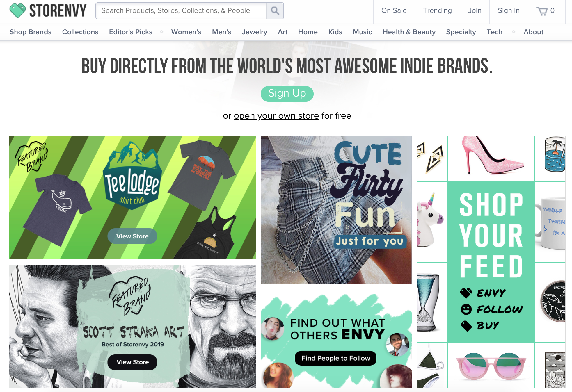Select the Jewelry category
This screenshot has width=572, height=392.
coord(255,32)
